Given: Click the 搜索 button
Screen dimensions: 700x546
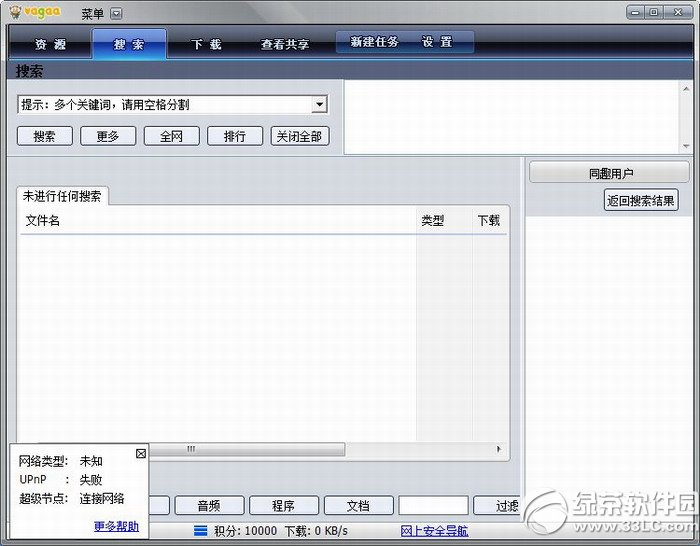Looking at the screenshot, I should (45, 136).
